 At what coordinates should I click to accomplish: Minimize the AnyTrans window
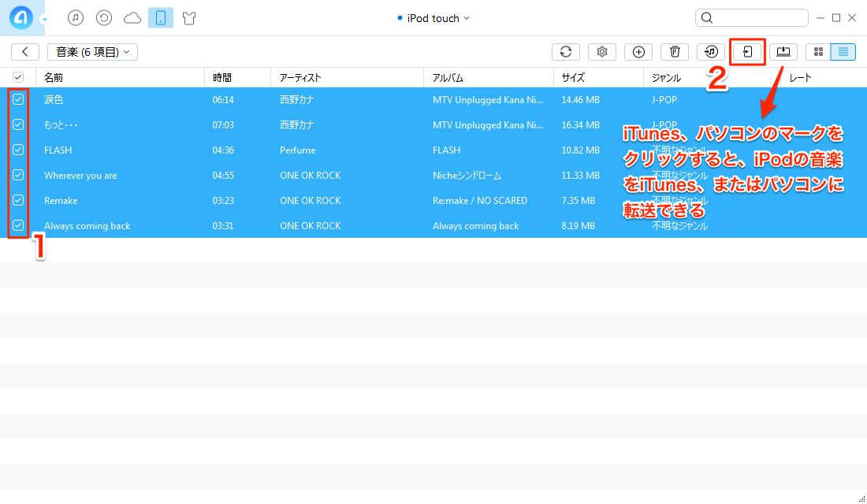[820, 18]
